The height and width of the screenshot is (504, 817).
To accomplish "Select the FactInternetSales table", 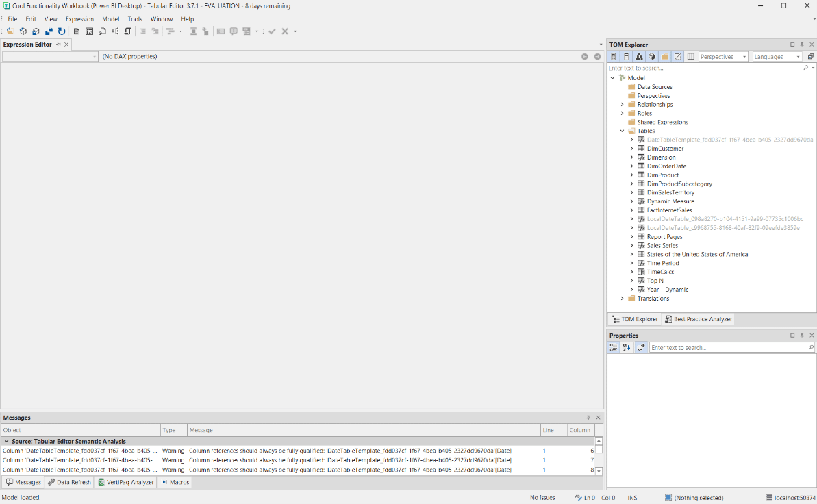I will [669, 210].
